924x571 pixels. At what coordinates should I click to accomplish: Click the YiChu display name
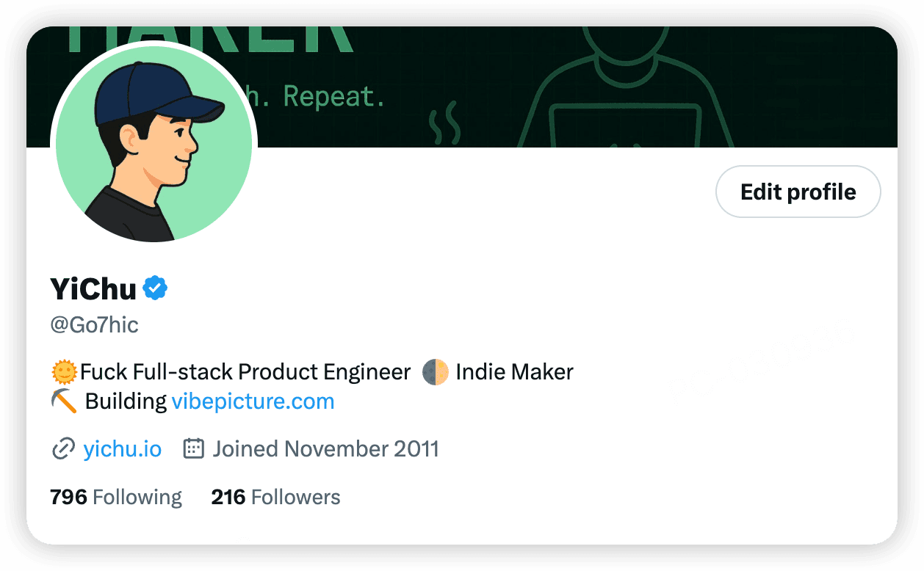92,288
